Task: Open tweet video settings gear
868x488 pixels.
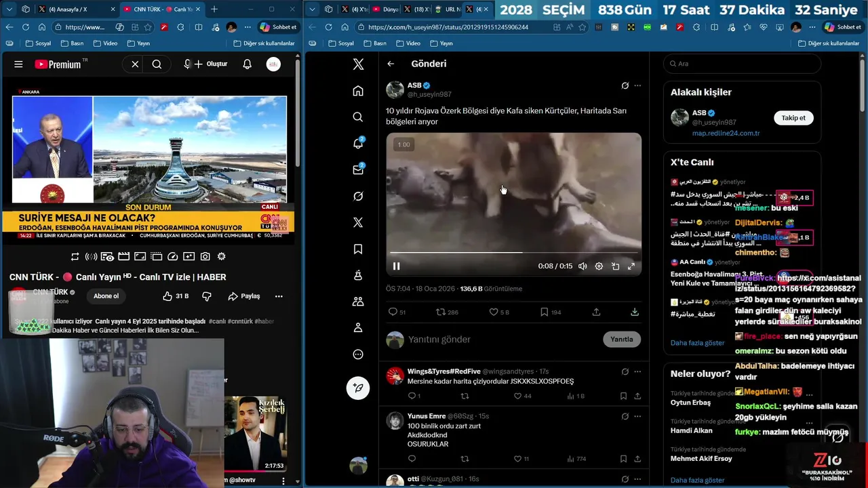Action: pos(599,266)
